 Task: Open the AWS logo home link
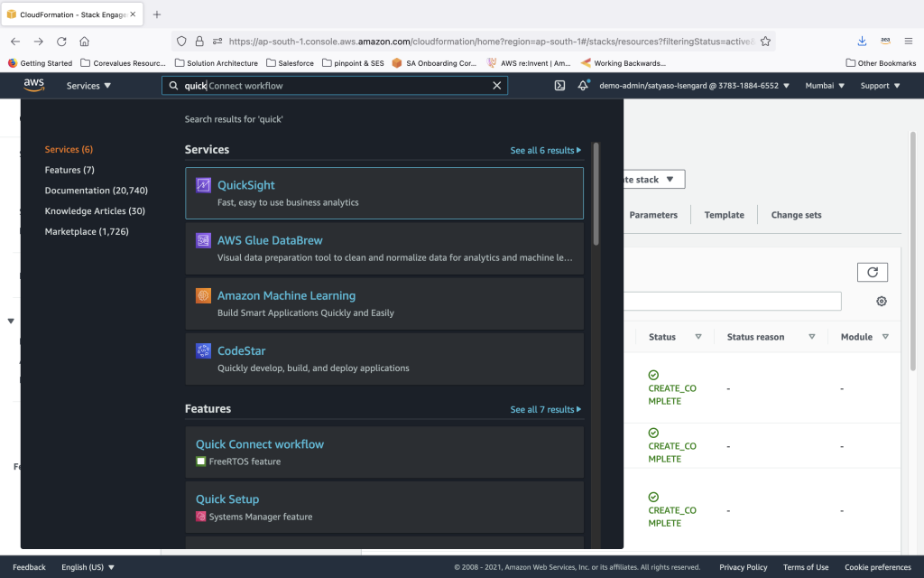(x=34, y=85)
